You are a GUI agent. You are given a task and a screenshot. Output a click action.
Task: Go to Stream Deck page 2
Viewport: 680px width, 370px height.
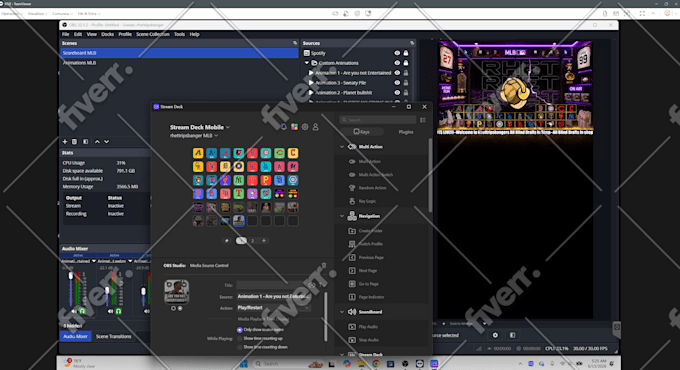point(252,240)
